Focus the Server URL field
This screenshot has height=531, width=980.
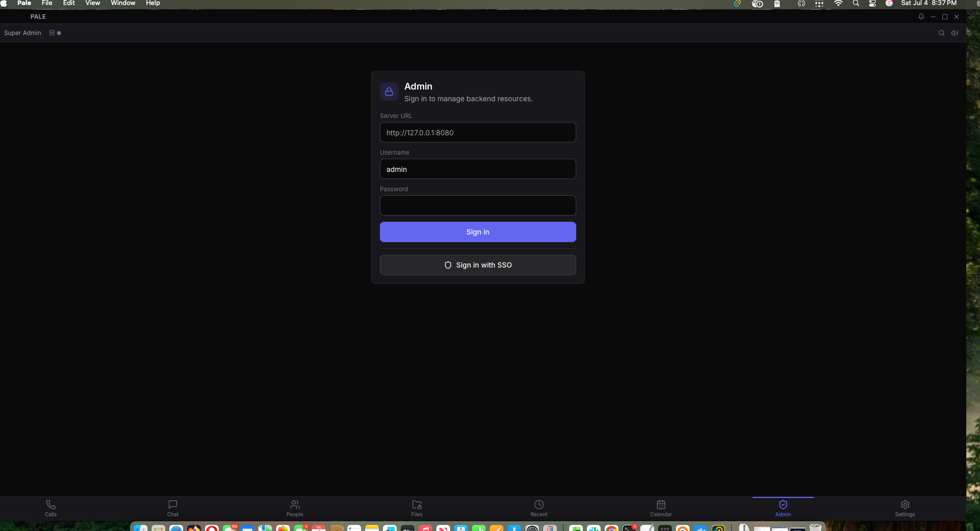point(478,132)
